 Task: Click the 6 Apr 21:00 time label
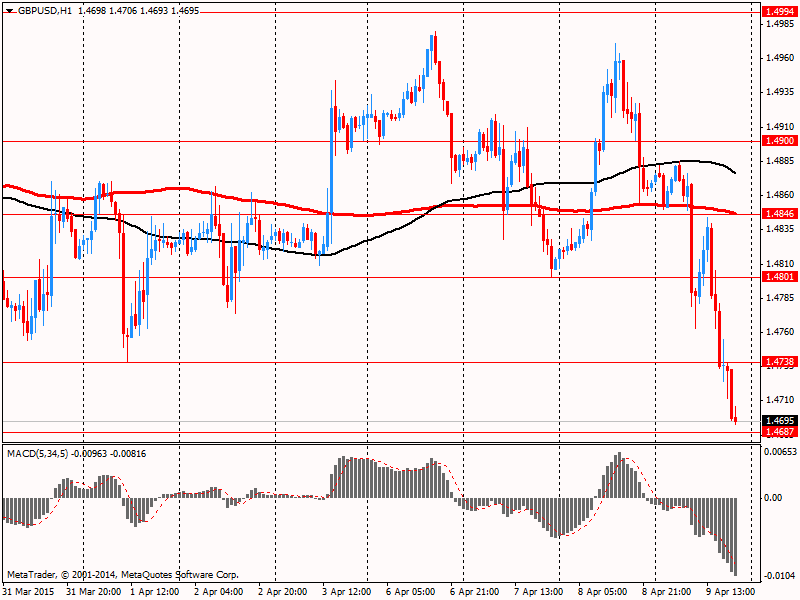[x=474, y=592]
